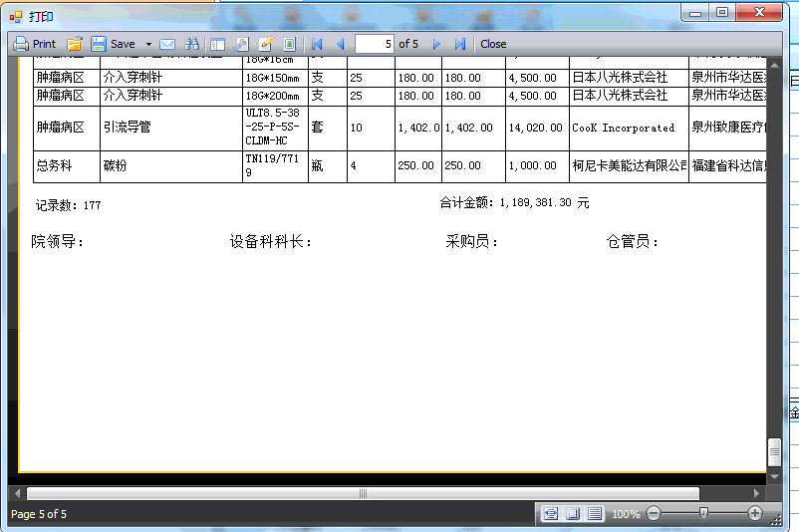Save the report with the Save button
The width and height of the screenshot is (799, 532).
[114, 44]
